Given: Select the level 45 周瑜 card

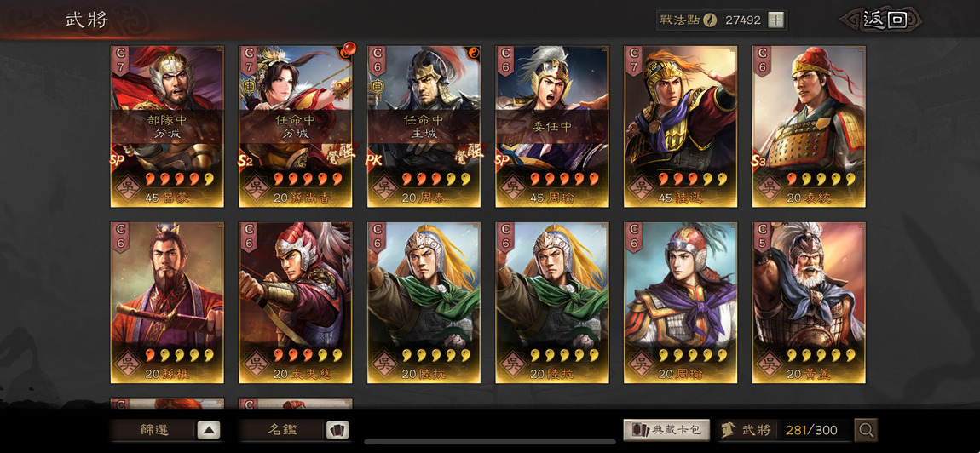Looking at the screenshot, I should pos(552,126).
